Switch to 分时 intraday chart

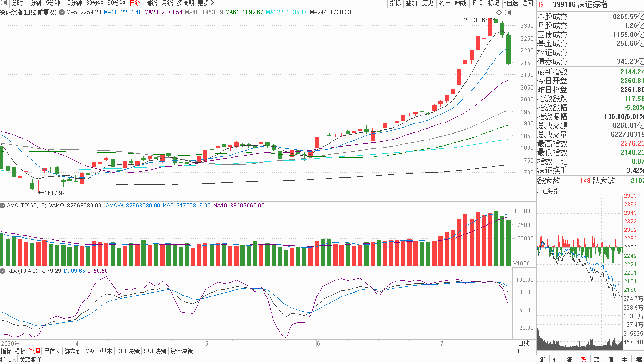(17, 3)
